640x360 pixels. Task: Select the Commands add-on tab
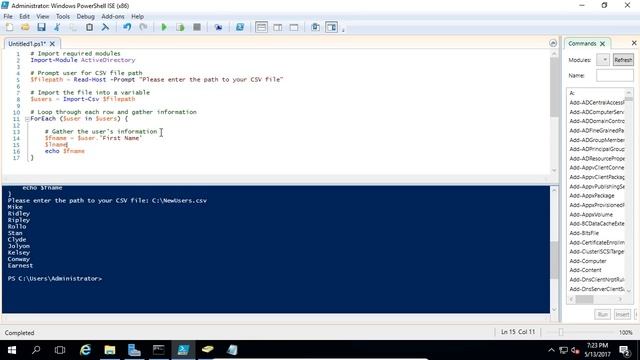[x=582, y=43]
